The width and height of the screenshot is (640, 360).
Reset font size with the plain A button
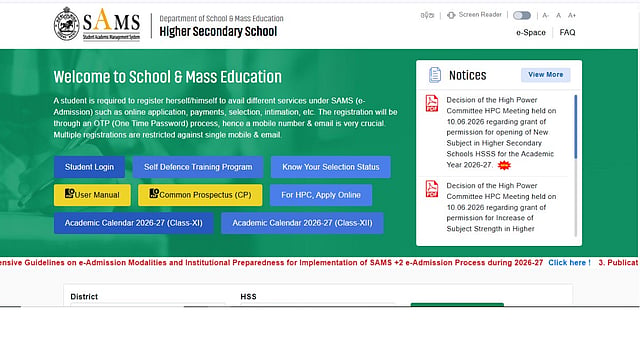coord(558,16)
